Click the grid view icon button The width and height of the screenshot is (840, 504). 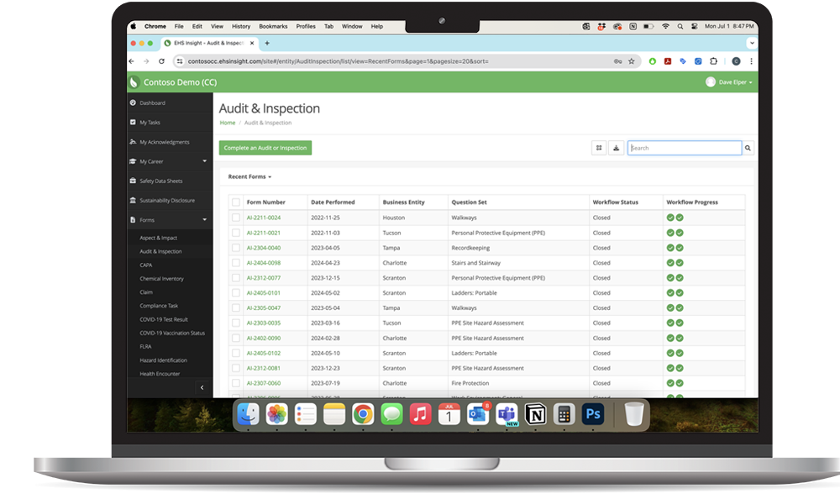point(599,148)
